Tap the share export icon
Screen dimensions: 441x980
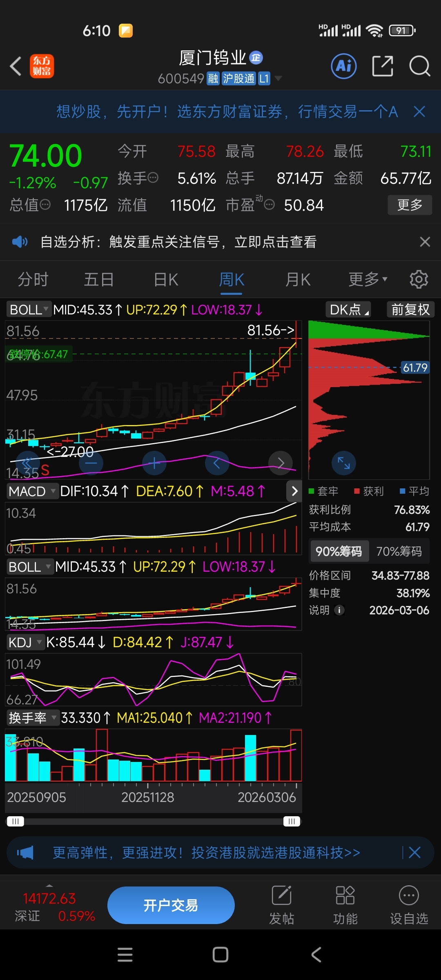[x=383, y=66]
